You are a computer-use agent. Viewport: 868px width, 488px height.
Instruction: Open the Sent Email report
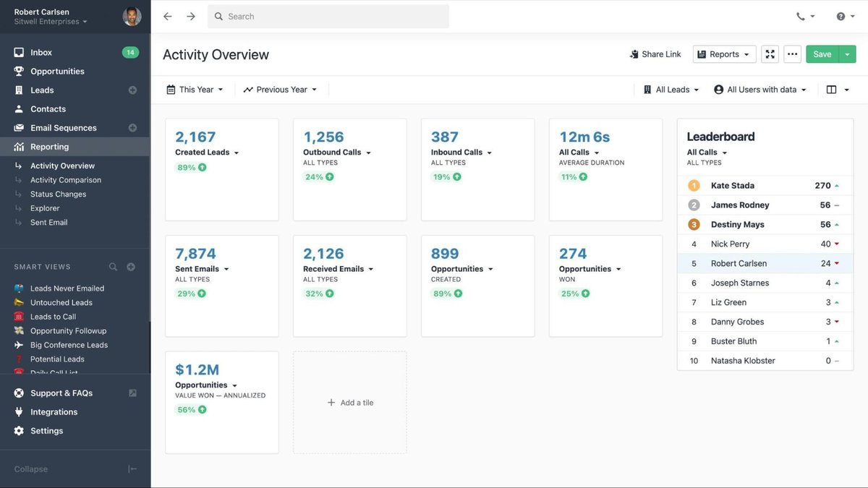click(x=49, y=223)
